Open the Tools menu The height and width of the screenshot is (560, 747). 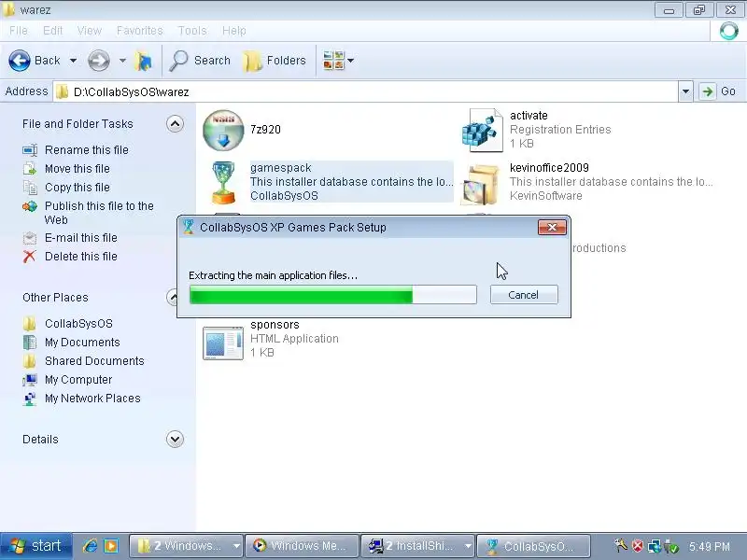192,31
